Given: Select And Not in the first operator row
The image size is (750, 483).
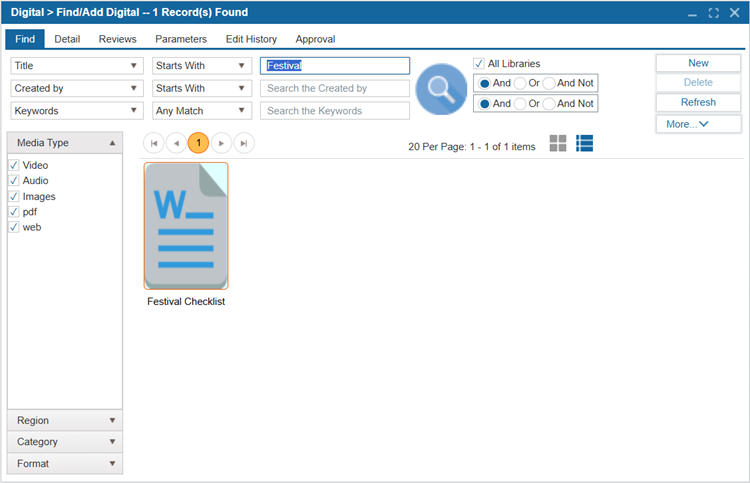Looking at the screenshot, I should (549, 83).
